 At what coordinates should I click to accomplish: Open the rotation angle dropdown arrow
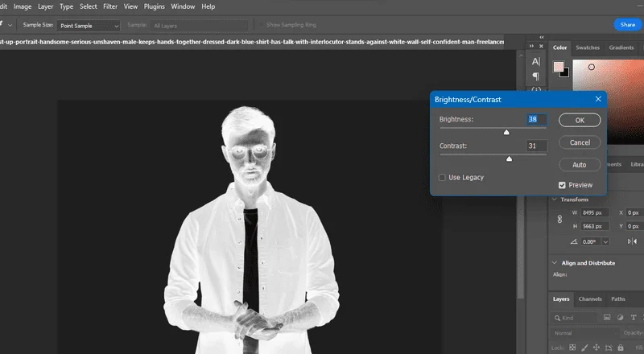point(605,241)
